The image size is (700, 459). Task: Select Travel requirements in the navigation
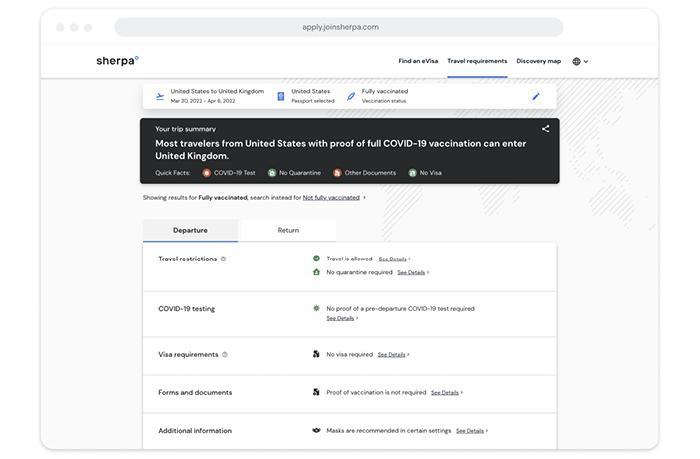click(x=477, y=61)
